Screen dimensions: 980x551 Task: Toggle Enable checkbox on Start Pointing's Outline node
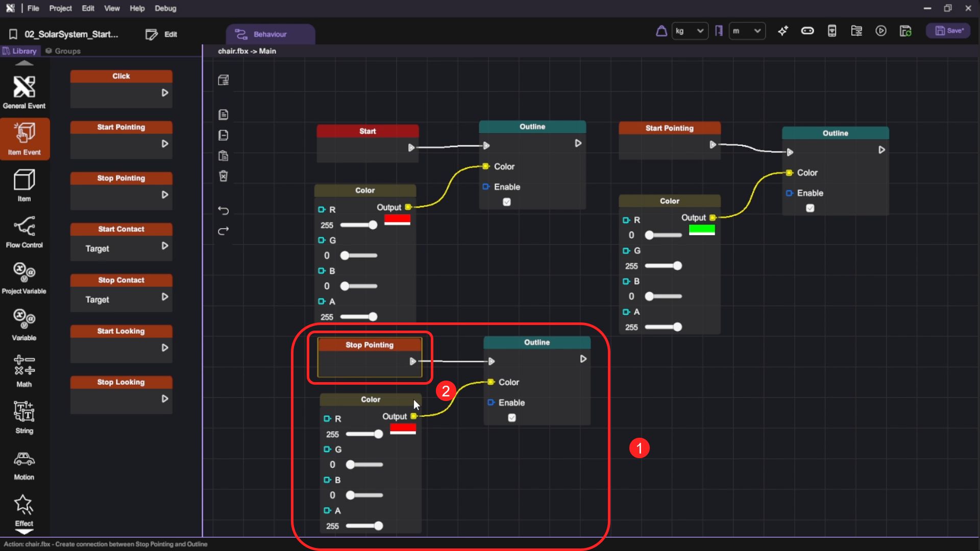[x=810, y=208]
